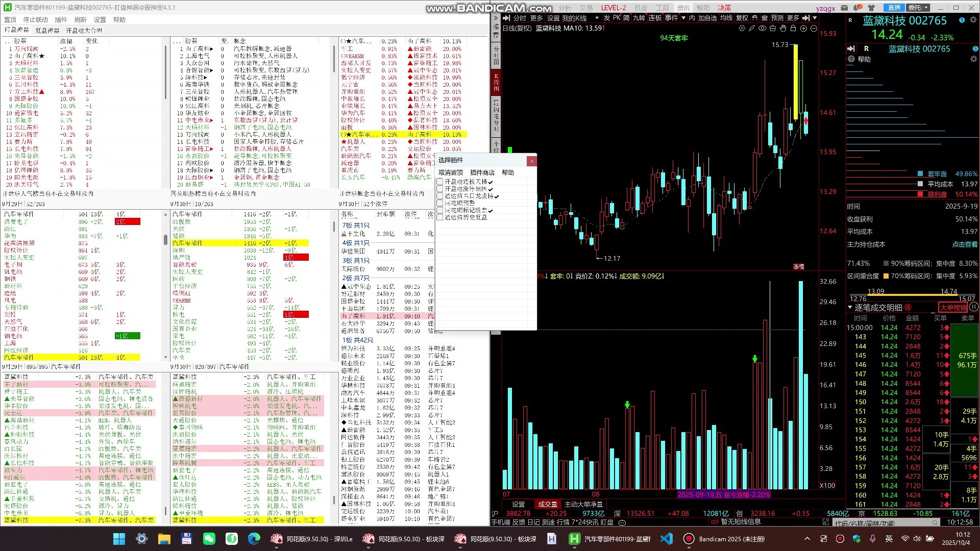Image resolution: width=980 pixels, height=551 pixels.
Task: Select the hand pan tool icon
Action: (x=783, y=29)
